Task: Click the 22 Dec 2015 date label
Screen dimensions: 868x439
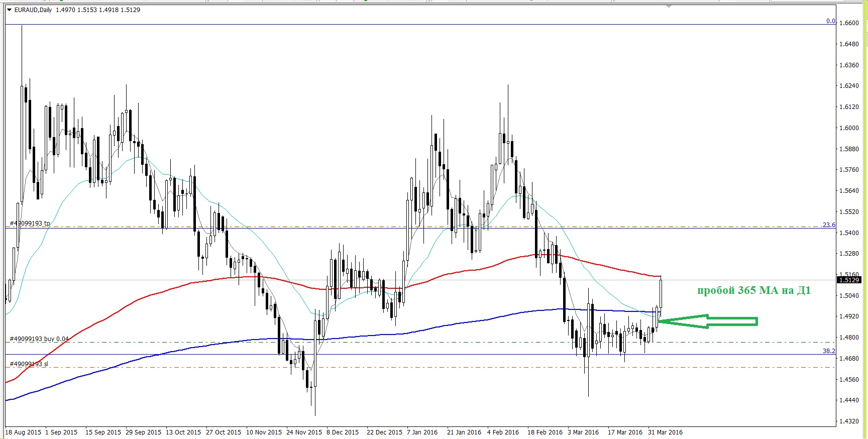Action: point(384,432)
